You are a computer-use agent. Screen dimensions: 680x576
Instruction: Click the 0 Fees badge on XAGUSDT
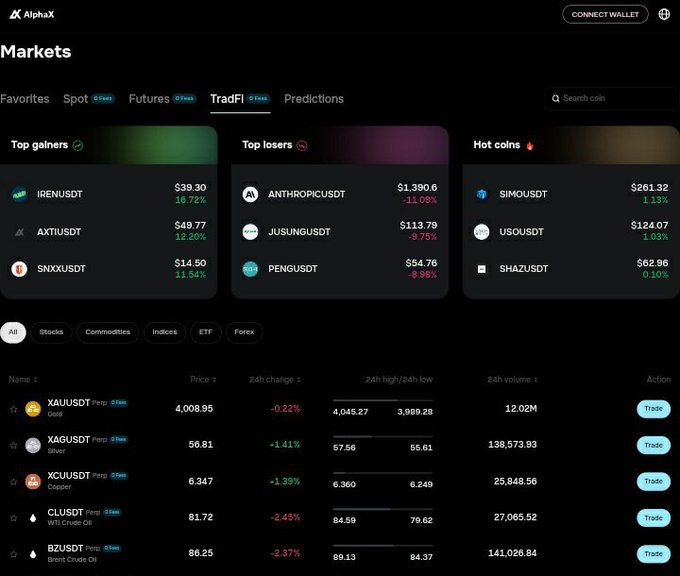point(118,439)
